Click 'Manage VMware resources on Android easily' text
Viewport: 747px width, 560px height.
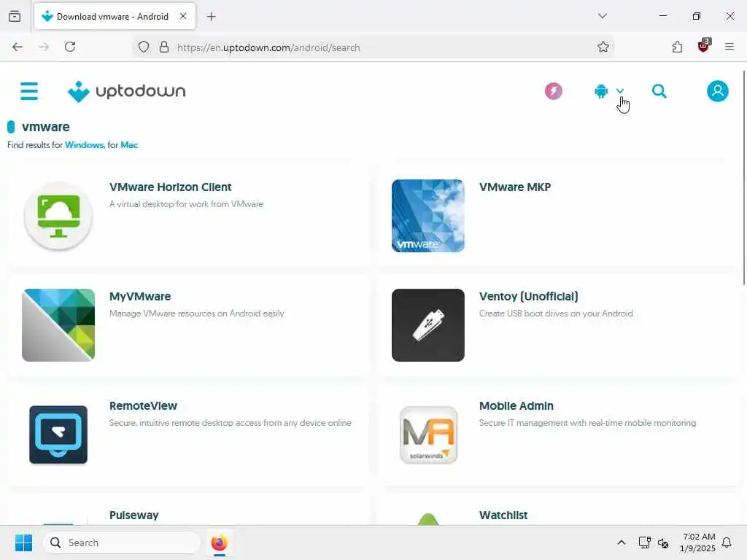197,314
